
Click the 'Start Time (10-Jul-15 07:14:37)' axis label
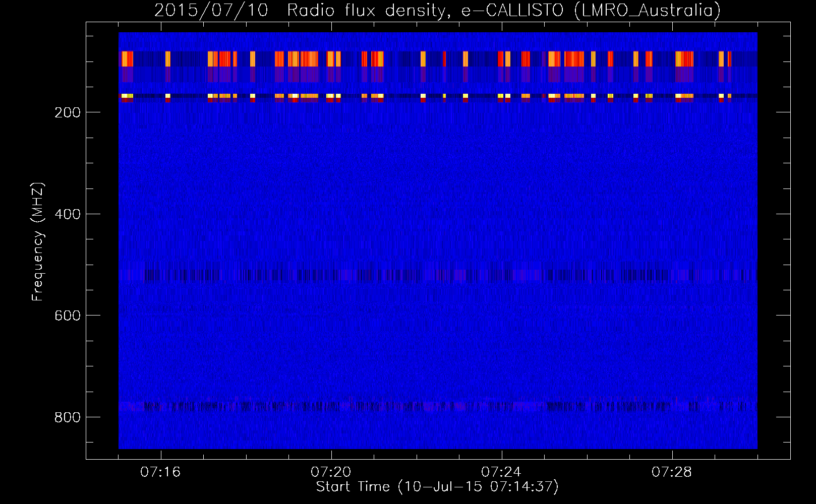[437, 487]
